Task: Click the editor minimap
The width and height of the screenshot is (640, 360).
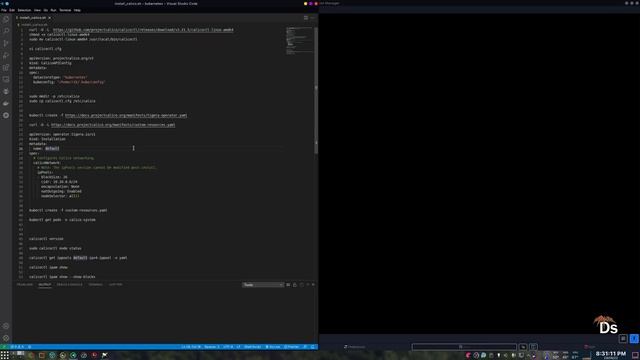Action: click(x=299, y=41)
